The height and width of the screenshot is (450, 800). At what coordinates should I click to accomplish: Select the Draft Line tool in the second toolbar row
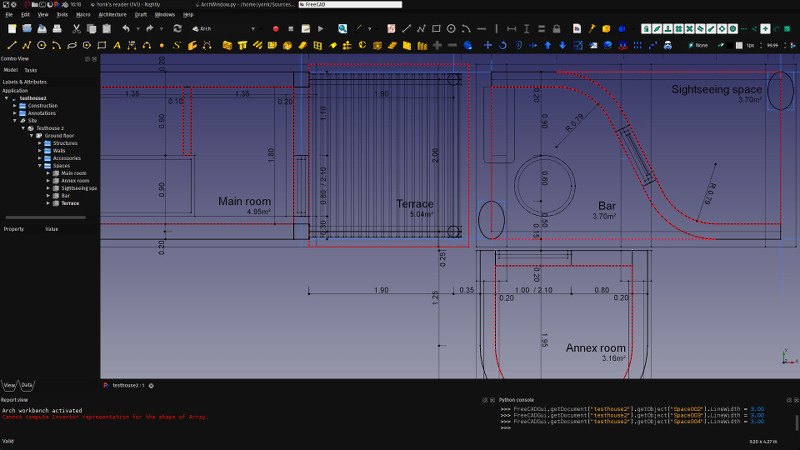tap(12, 45)
